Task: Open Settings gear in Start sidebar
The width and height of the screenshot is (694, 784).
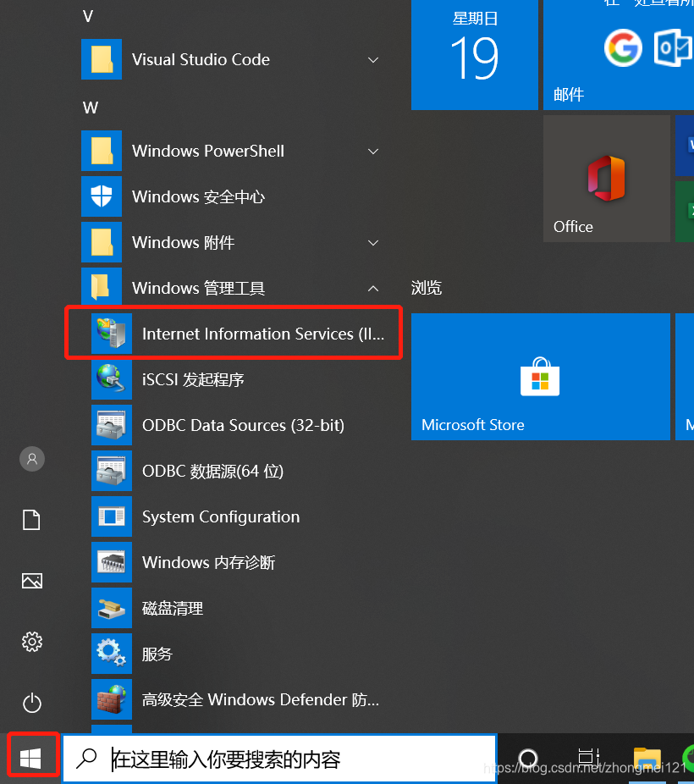Action: point(32,641)
